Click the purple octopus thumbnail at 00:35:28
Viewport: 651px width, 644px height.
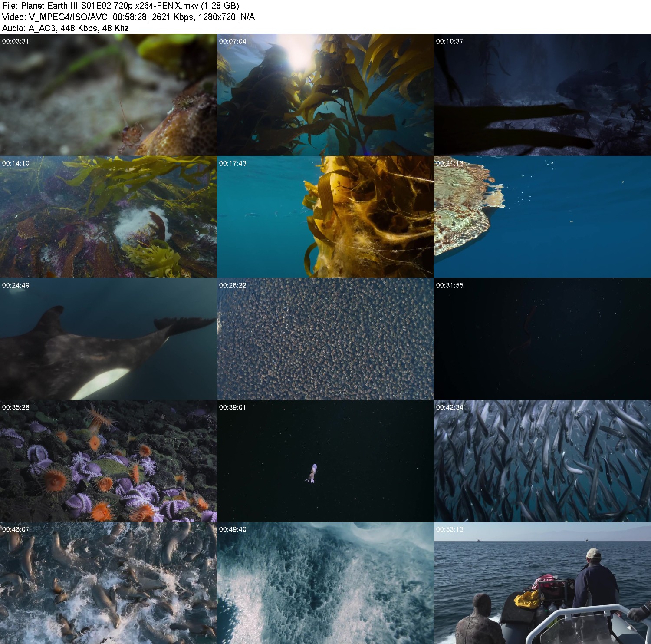[108, 461]
